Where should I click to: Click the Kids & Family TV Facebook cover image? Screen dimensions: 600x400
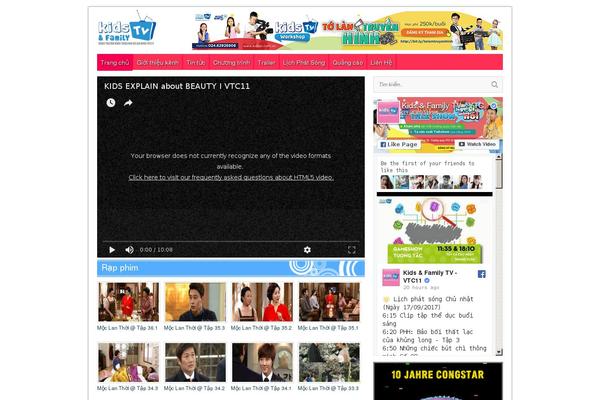[x=438, y=124]
